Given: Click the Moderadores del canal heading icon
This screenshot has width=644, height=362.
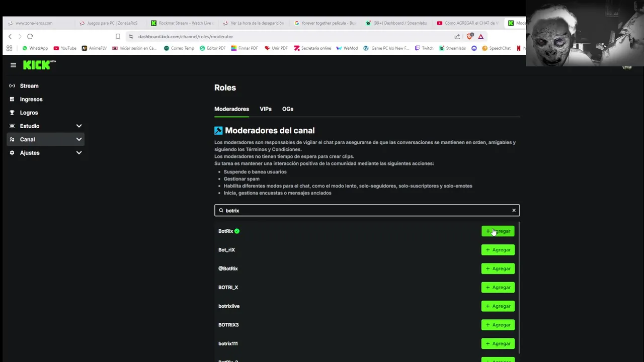Looking at the screenshot, I should pos(218,131).
